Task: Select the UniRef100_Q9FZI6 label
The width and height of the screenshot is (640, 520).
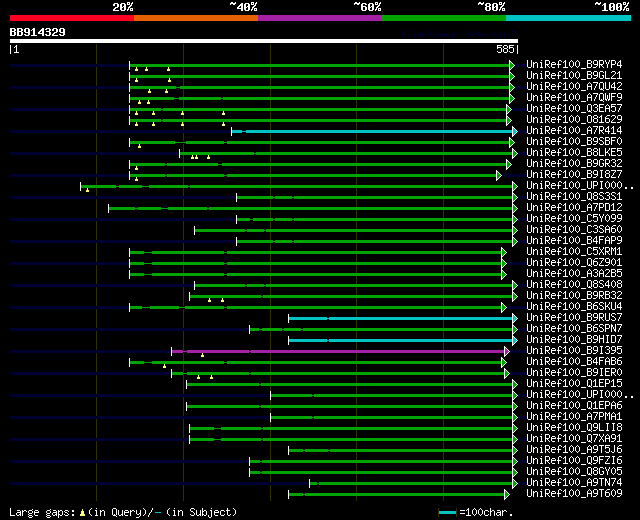Action: (x=574, y=461)
